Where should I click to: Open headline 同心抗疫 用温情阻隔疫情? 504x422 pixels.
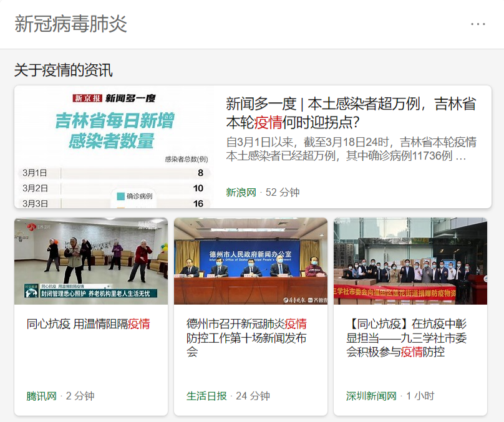(88, 324)
